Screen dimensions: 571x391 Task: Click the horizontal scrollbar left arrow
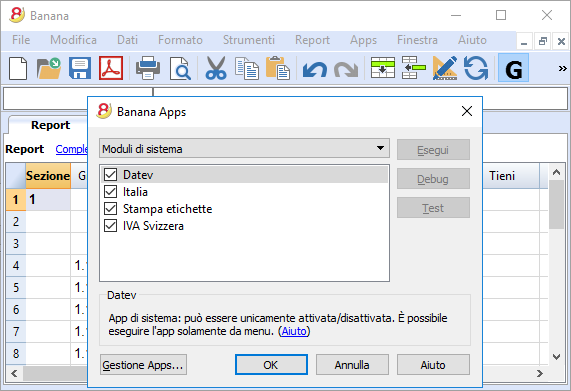14,373
